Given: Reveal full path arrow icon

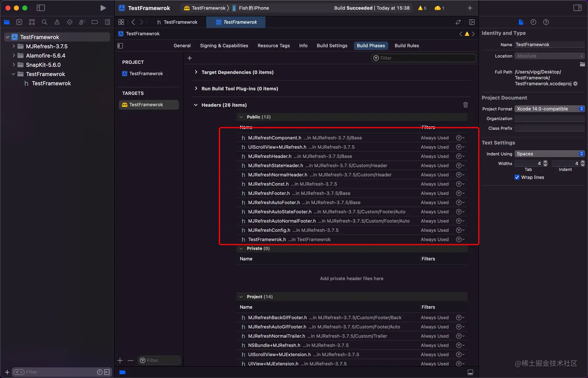Looking at the screenshot, I should (x=575, y=84).
